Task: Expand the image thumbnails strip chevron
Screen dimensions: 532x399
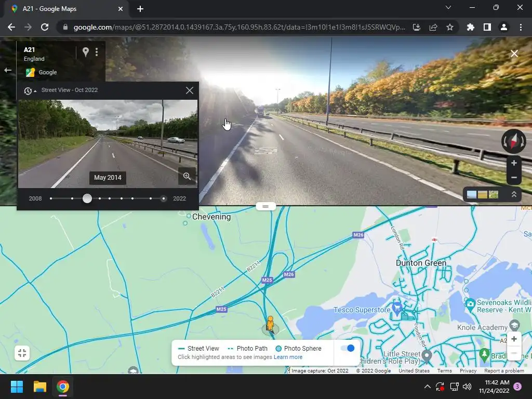Action: point(514,194)
